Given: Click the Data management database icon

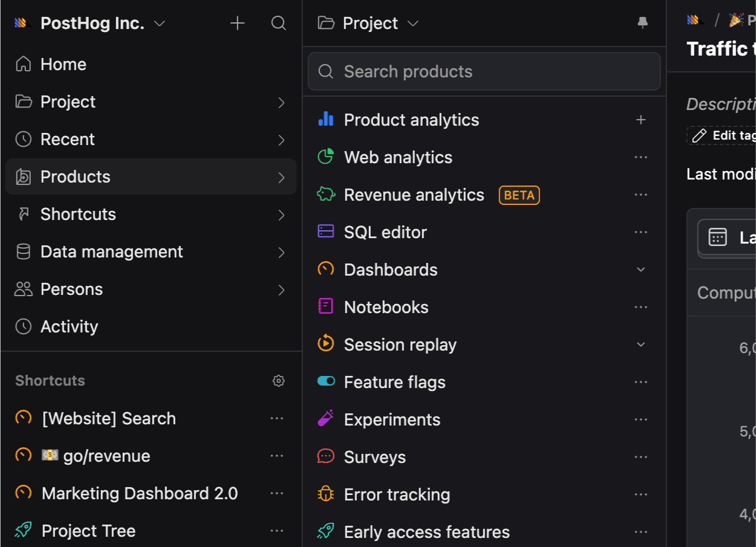Looking at the screenshot, I should (x=24, y=251).
